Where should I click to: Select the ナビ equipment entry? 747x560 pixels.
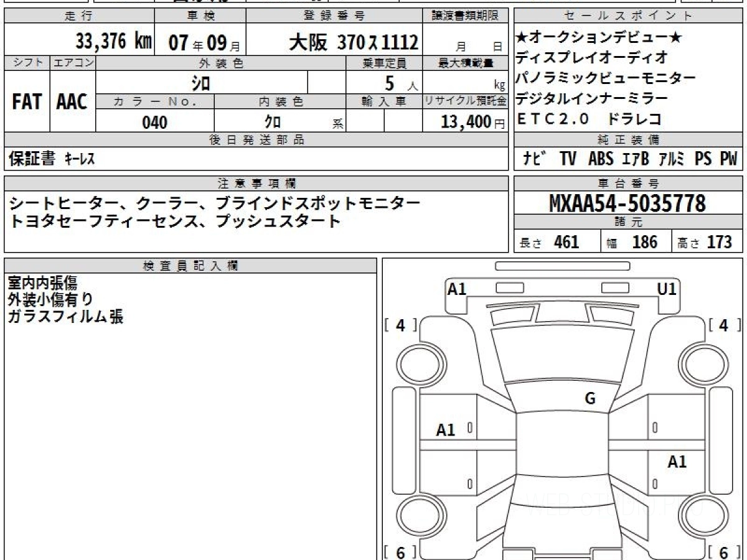click(535, 159)
